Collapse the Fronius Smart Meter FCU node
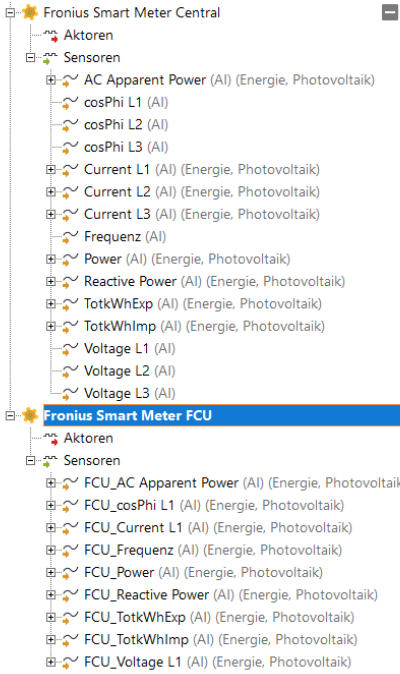Viewport: 400px width, 674px height. tap(10, 416)
